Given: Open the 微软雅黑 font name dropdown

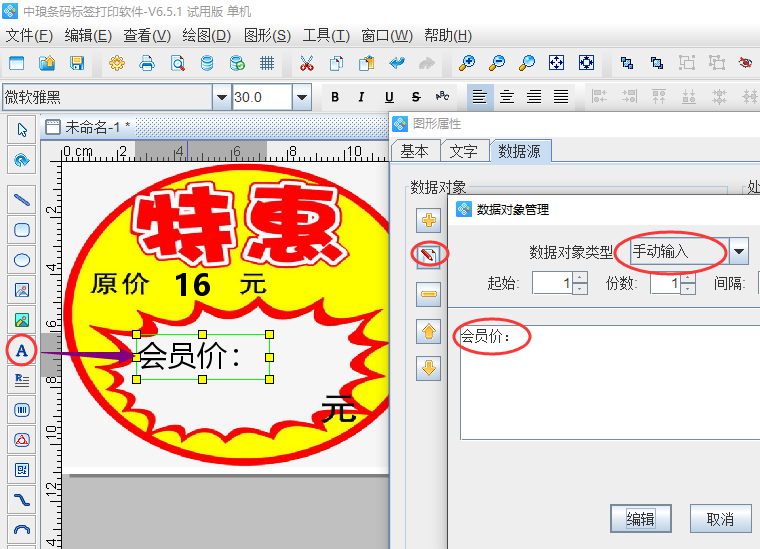Looking at the screenshot, I should [x=221, y=98].
